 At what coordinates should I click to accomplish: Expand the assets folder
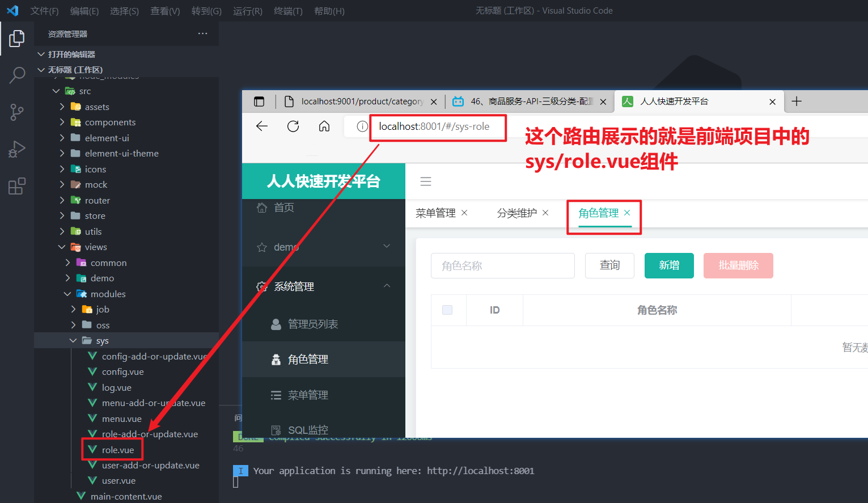coord(97,107)
